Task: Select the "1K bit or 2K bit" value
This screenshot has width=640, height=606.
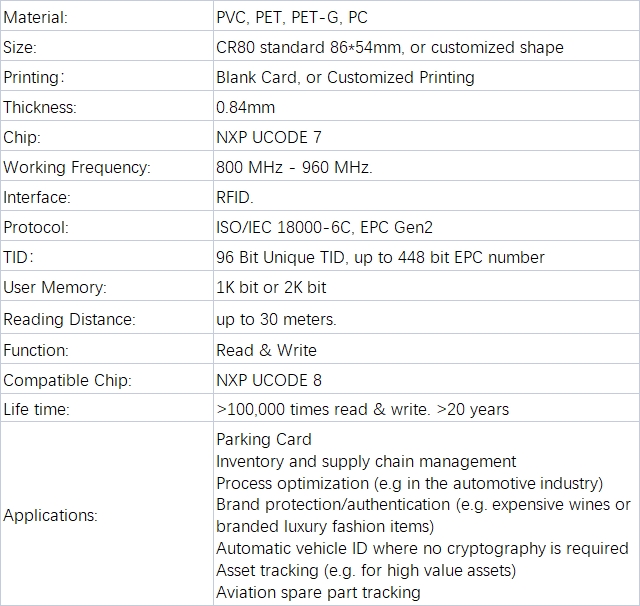Action: [271, 287]
